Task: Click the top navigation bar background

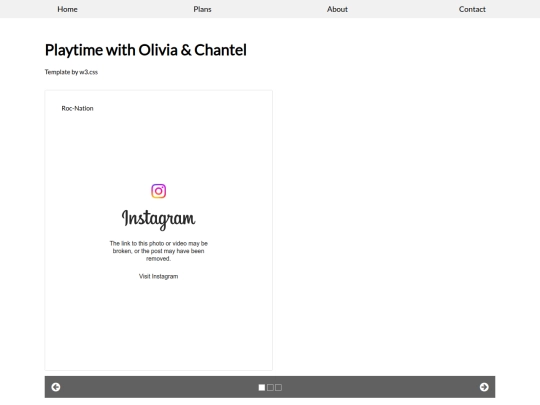Action: (x=270, y=9)
